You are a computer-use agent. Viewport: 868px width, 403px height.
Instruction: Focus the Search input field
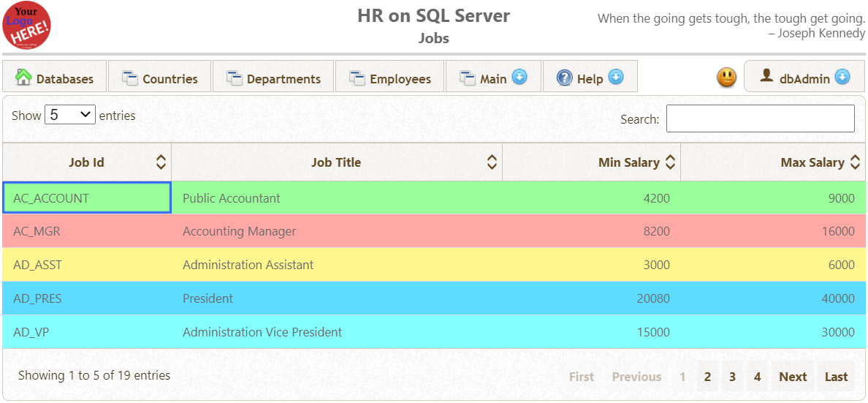pyautogui.click(x=760, y=118)
